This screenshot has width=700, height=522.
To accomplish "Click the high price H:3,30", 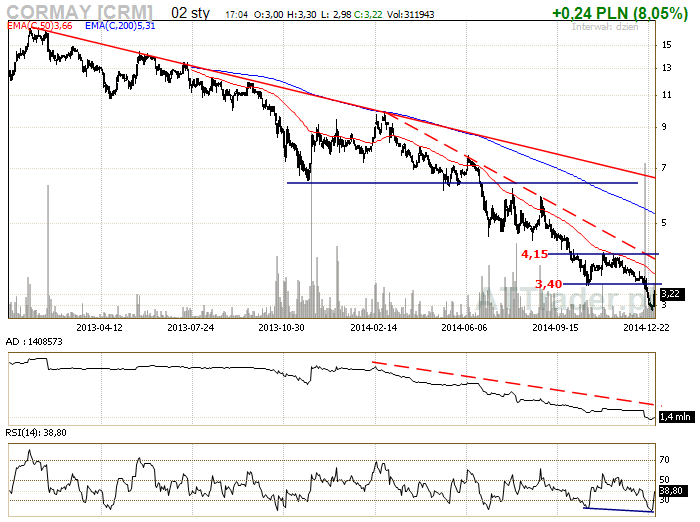I will coord(301,15).
